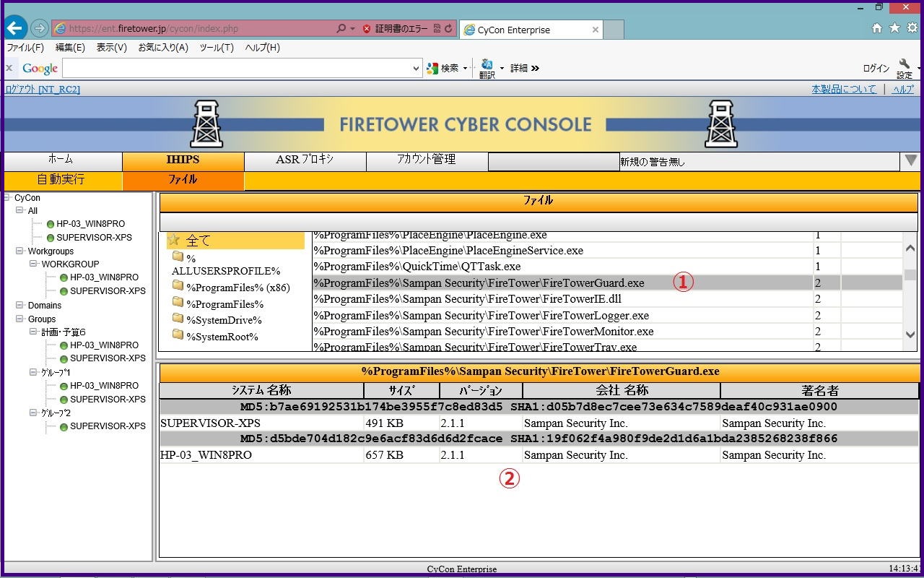Select the %SystemRoot% folder

point(215,337)
